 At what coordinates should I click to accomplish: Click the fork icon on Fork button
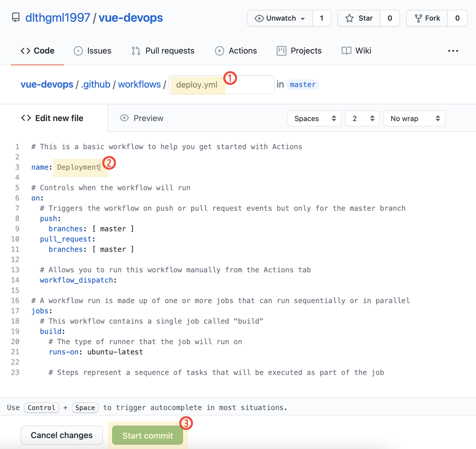tap(418, 18)
